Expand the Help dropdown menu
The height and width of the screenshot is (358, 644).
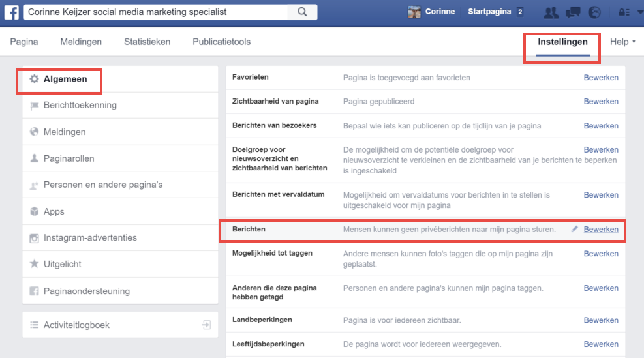622,42
